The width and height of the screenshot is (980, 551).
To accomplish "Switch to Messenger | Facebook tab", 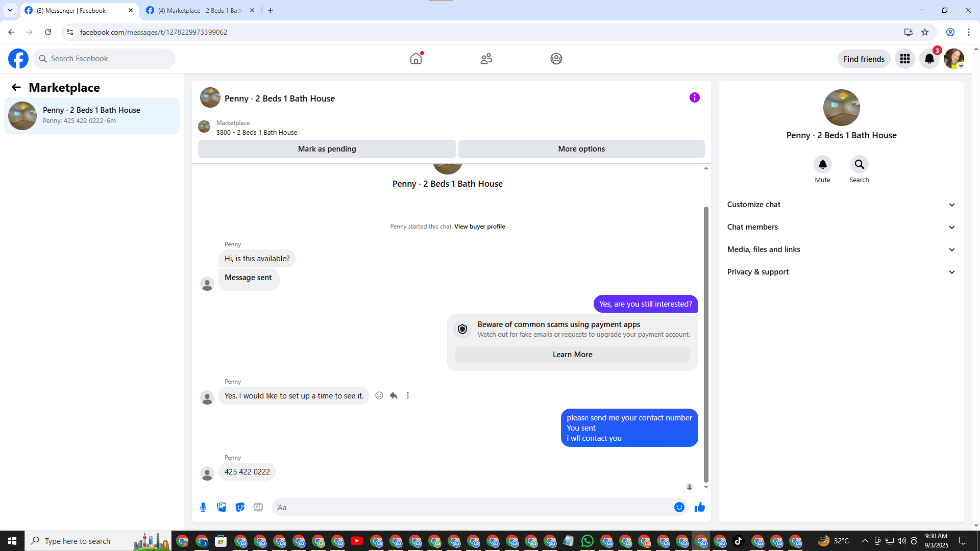I will (x=79, y=11).
